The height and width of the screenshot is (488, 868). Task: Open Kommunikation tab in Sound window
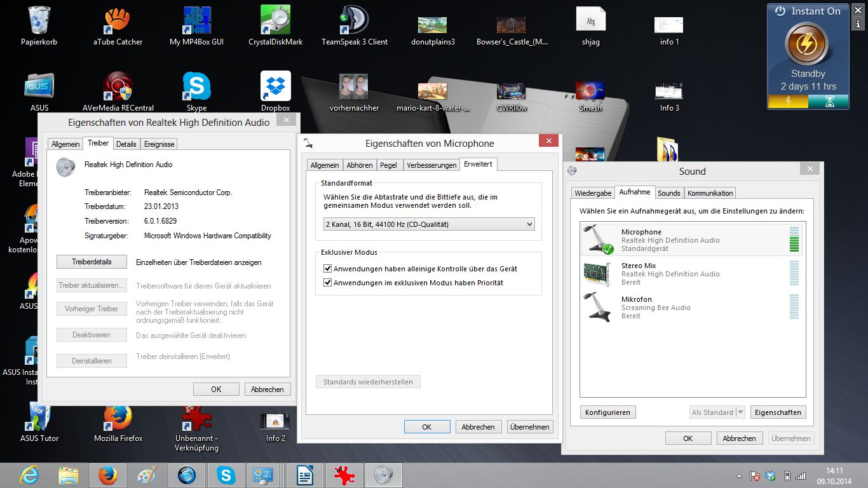(x=710, y=193)
